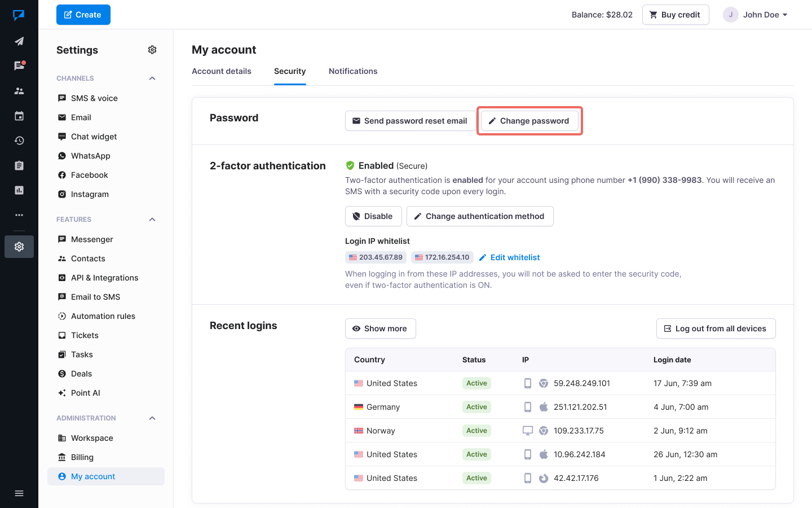Select the 203.45.67.89 whitelisted IP tag

[x=376, y=257]
